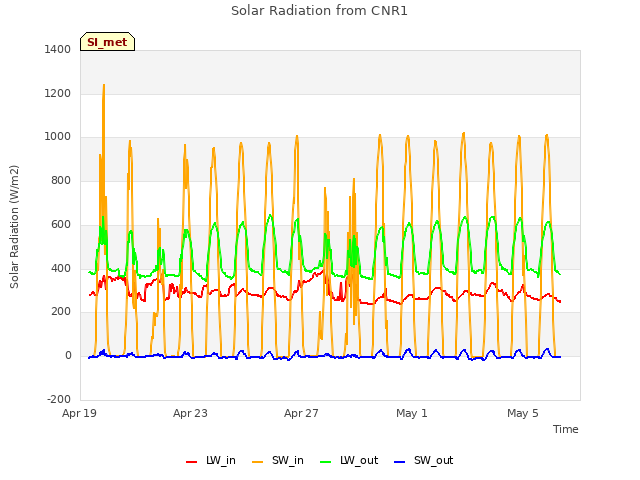Image resolution: width=640 pixels, height=480 pixels.
Task: Toggle the SW_out legend entry
Action: point(424,461)
